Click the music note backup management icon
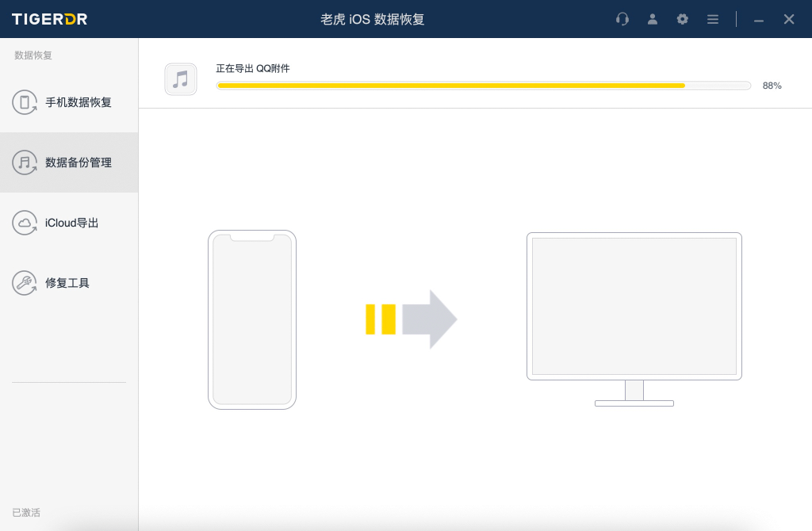 point(25,162)
